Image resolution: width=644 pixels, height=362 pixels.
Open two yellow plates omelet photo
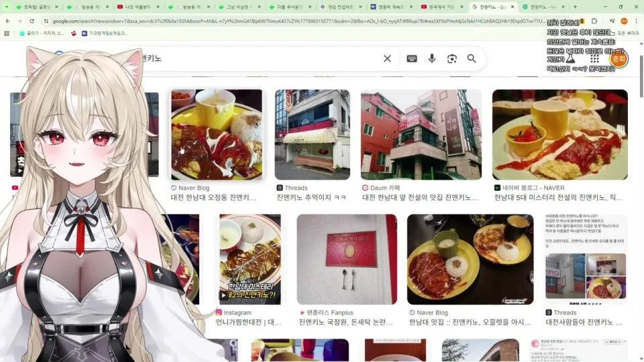tap(470, 259)
